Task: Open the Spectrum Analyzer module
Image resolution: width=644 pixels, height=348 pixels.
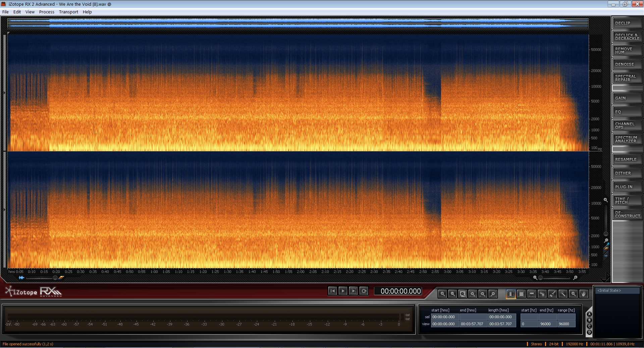Action: [627, 139]
